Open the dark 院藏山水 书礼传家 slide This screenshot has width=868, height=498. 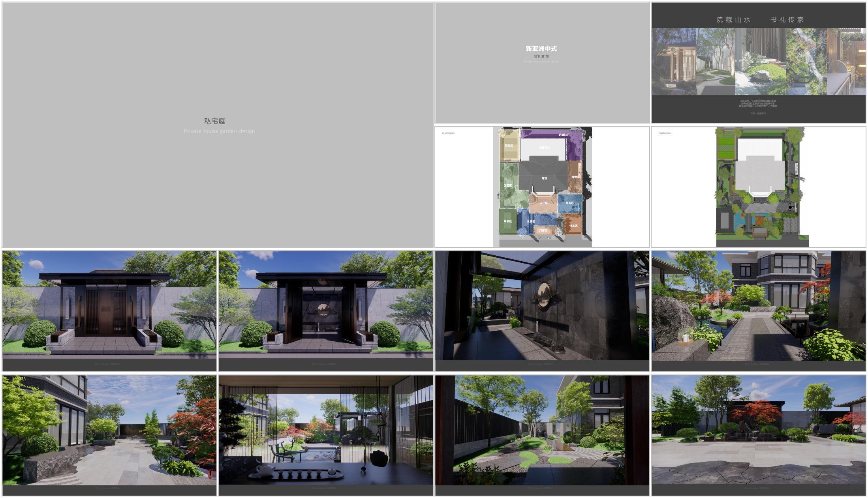click(758, 62)
